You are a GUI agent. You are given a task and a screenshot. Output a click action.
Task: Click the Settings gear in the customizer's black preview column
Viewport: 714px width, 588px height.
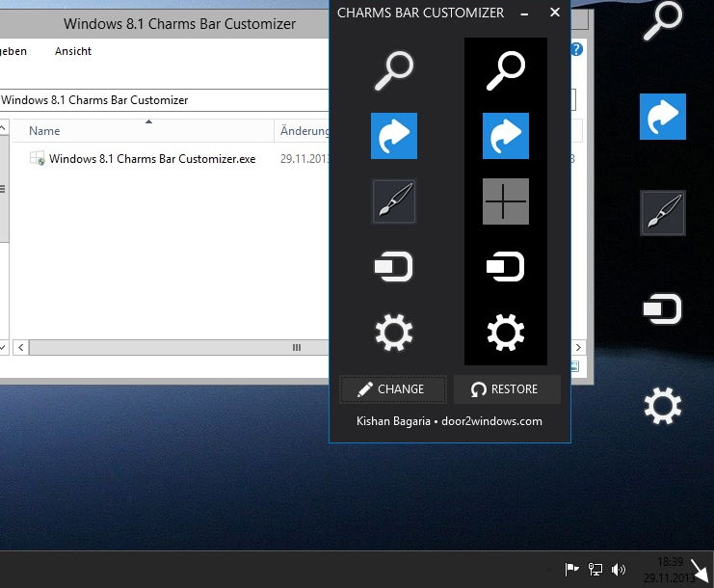506,333
